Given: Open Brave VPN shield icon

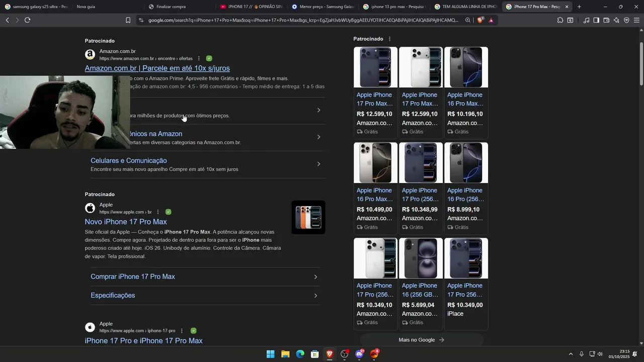Looking at the screenshot, I should [x=626, y=20].
